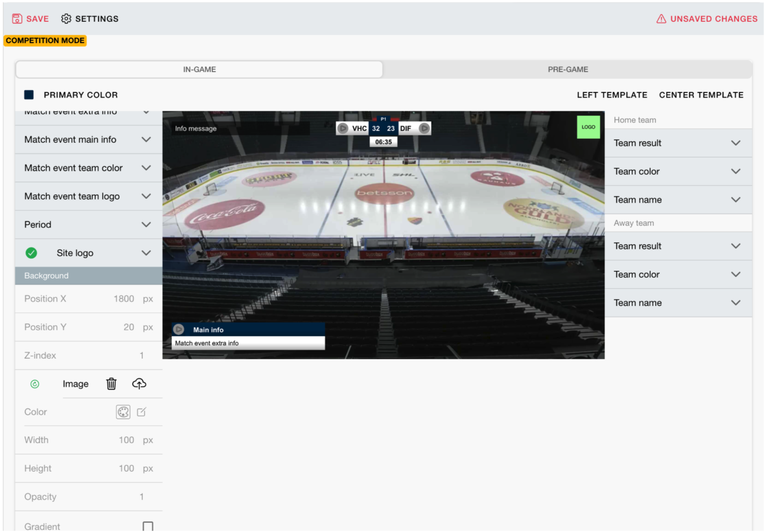Edit the Position Y value field

pos(129,327)
